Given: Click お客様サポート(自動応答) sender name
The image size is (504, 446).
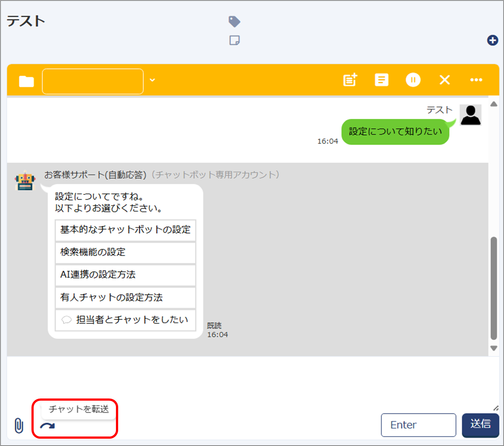Looking at the screenshot, I should (95, 175).
